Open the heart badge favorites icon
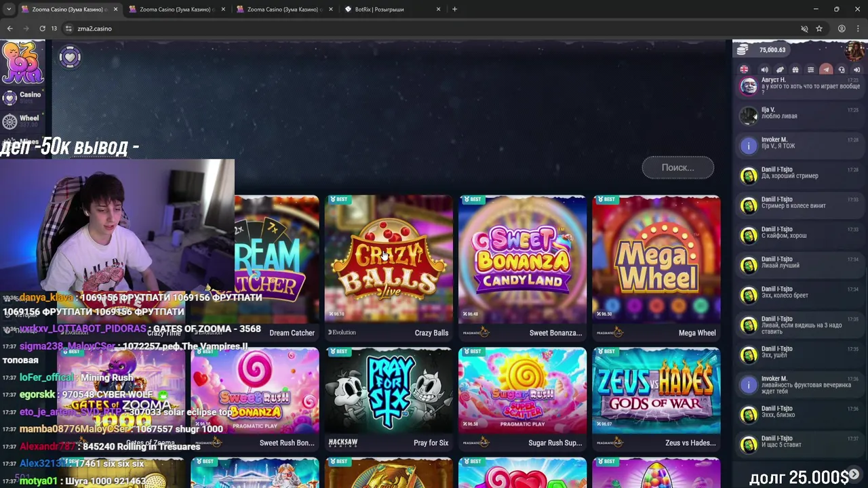Viewport: 868px width, 488px height. pos(70,57)
